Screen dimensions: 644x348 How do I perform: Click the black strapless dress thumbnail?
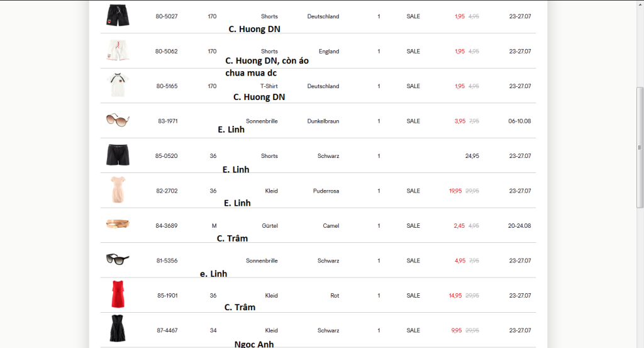[x=118, y=329]
